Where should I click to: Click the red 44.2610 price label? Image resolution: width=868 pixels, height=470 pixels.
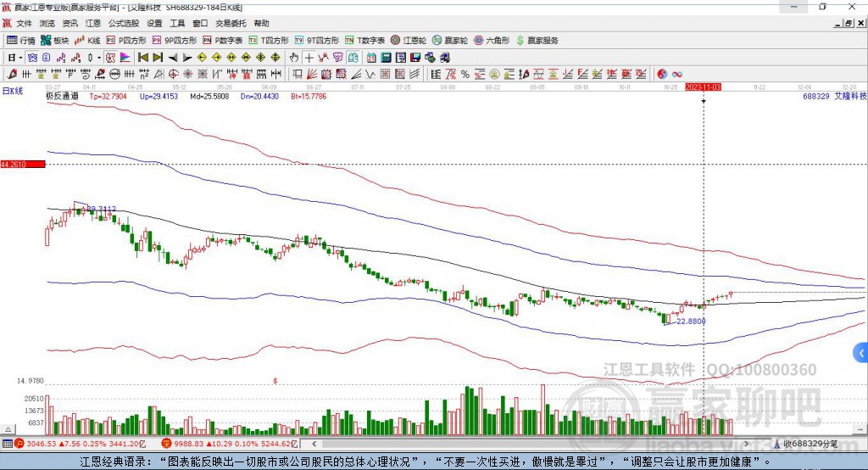[23, 164]
